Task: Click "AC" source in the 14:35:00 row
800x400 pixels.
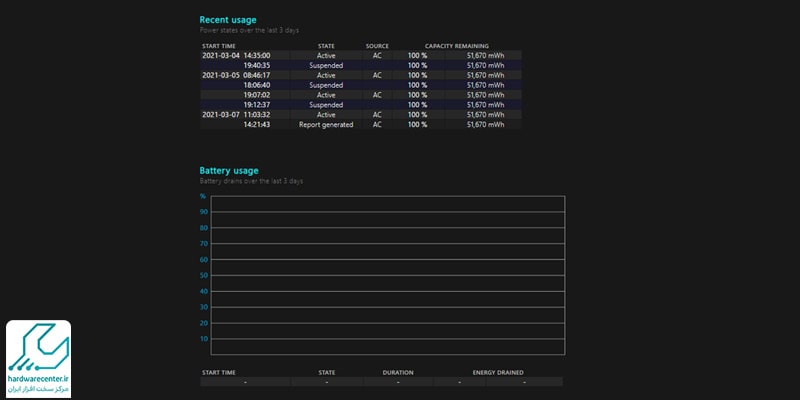Action: pos(377,56)
